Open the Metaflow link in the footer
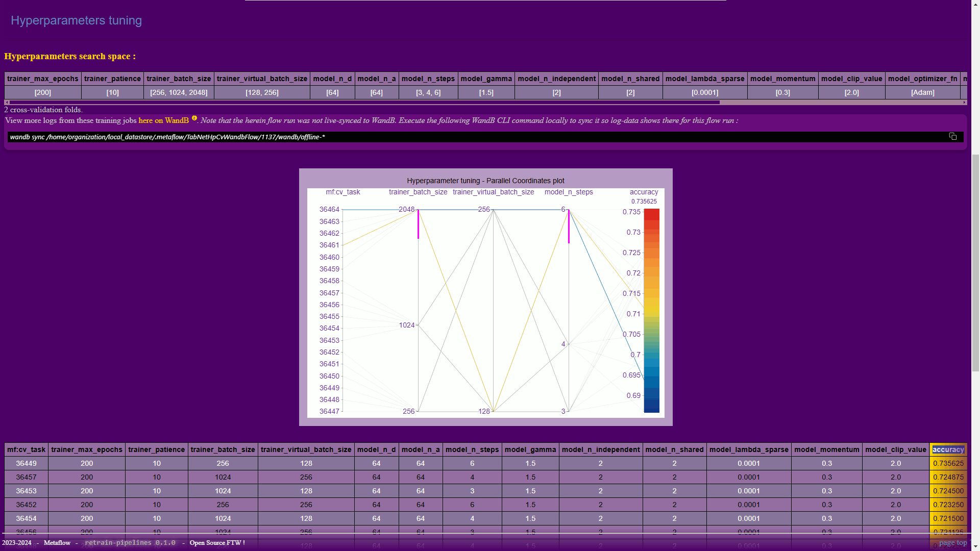Viewport: 980px width, 551px height. (x=57, y=543)
